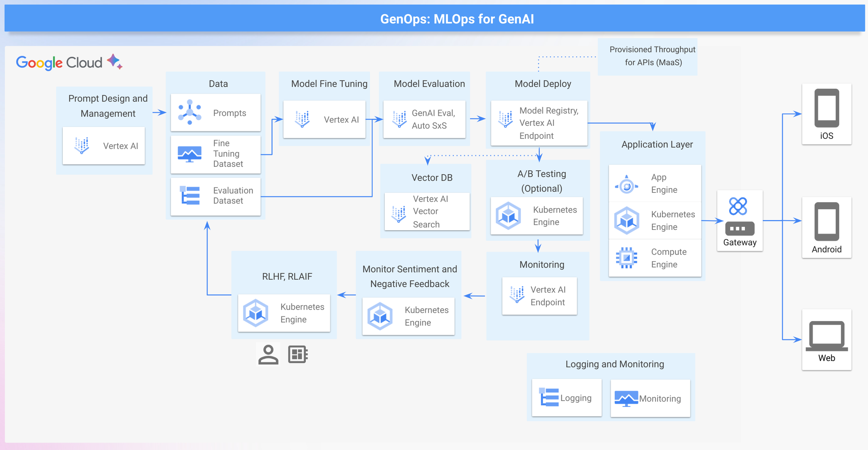Click Model Registry, Vertex AI Endpoint box
Image resolution: width=868 pixels, height=450 pixels.
[539, 123]
